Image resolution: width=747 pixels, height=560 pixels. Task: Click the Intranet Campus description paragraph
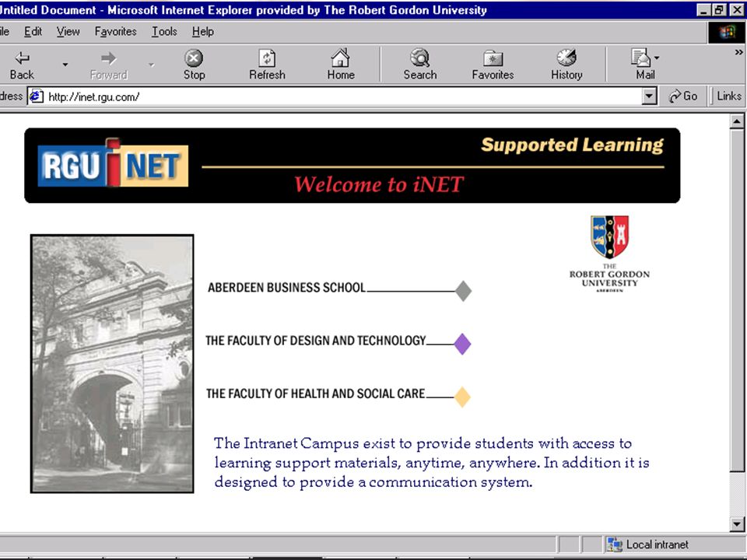point(432,462)
